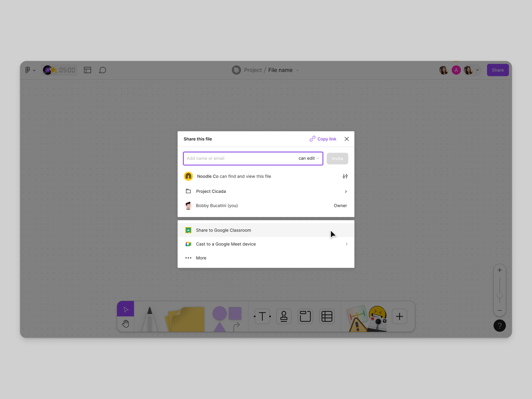Select the Stamp tool

click(283, 316)
